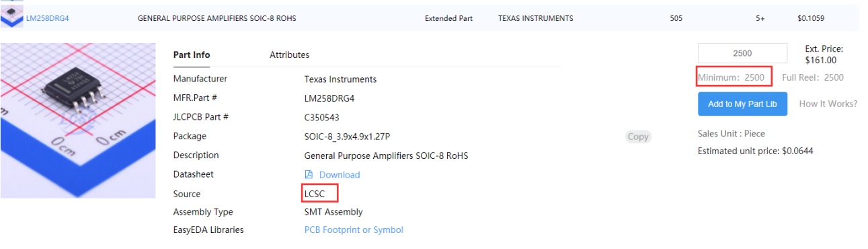Click the Extended Part type cell
This screenshot has width=868, height=249.
tap(448, 18)
